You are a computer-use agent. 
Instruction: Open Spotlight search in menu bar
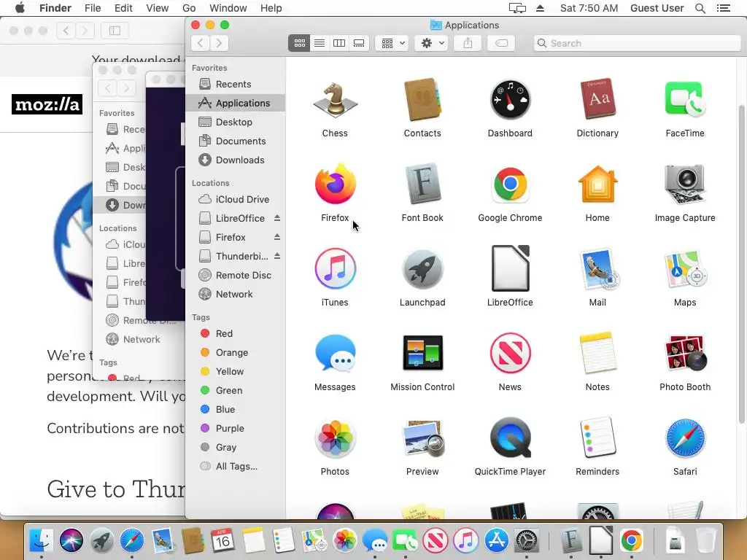(700, 8)
